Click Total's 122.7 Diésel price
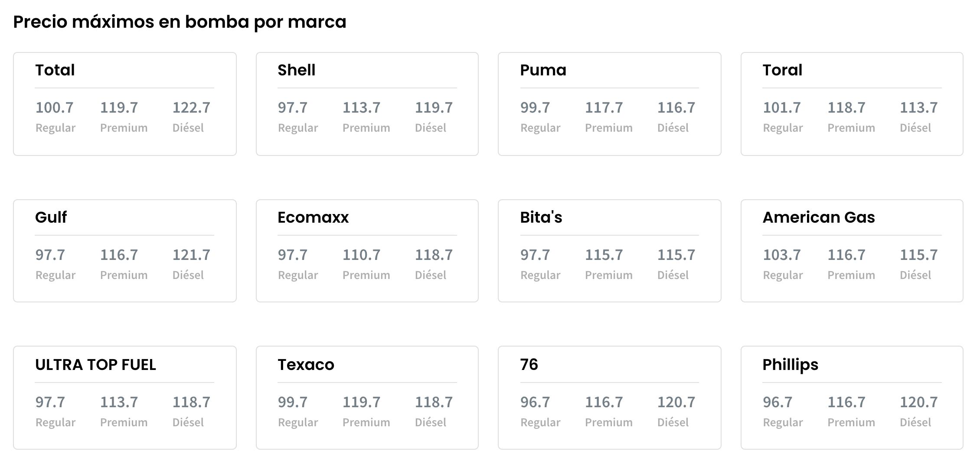Screen dimensions: 980x467 click(x=191, y=107)
